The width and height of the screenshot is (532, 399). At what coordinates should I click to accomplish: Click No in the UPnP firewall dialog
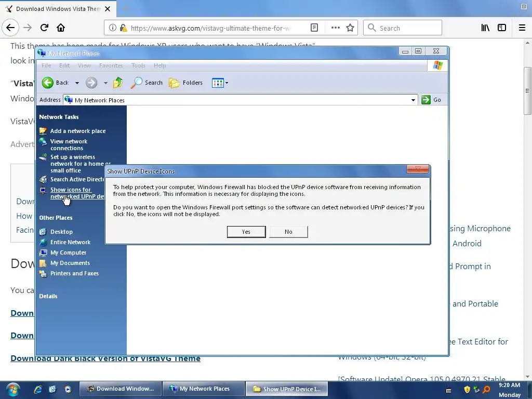click(x=288, y=232)
